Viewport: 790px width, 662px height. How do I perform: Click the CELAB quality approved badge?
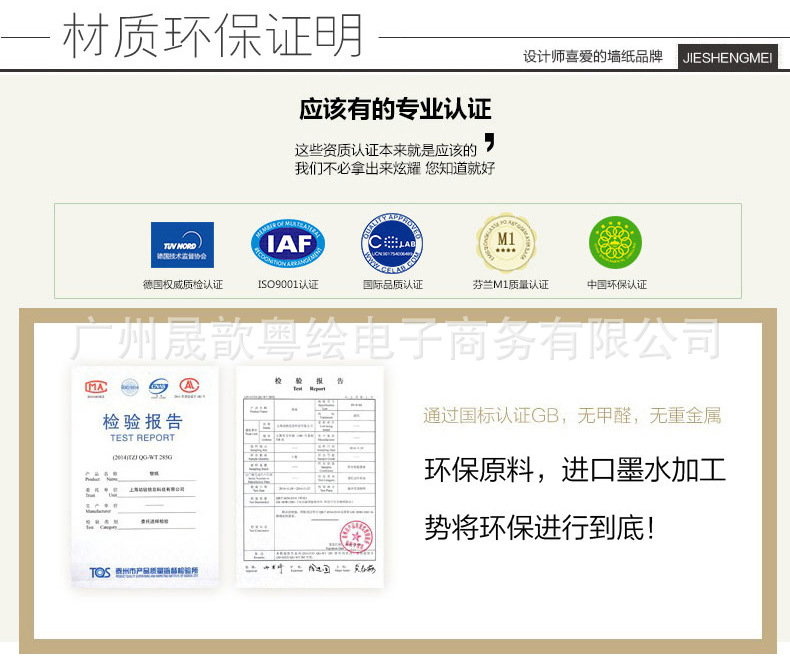392,243
